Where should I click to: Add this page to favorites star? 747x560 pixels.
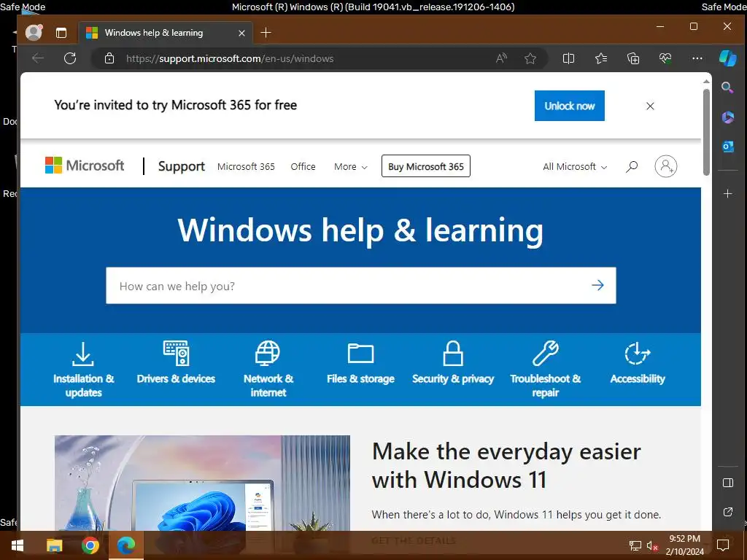pyautogui.click(x=530, y=58)
